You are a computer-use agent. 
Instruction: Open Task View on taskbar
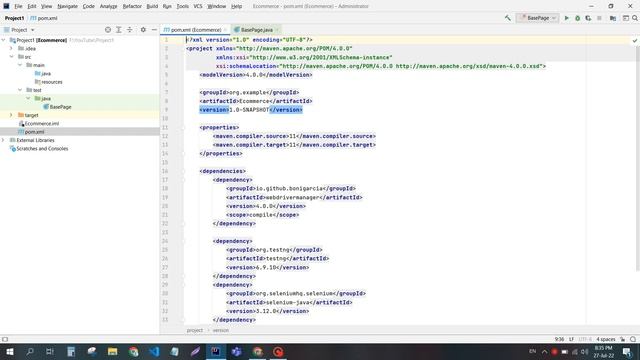[x=50, y=351]
